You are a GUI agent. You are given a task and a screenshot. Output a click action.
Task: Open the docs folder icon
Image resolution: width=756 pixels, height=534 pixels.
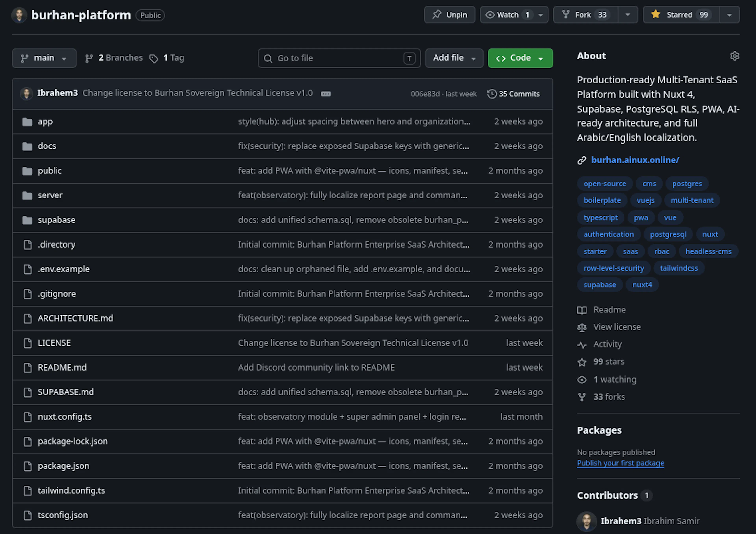click(27, 146)
